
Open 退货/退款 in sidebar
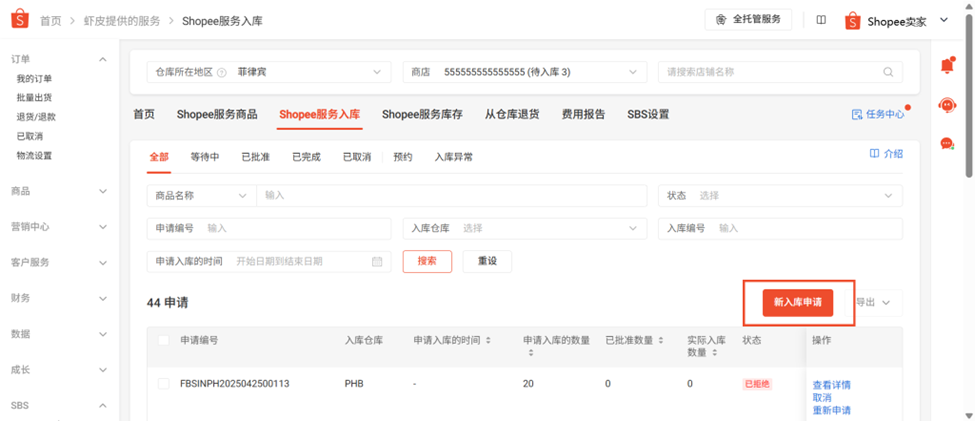pos(37,117)
